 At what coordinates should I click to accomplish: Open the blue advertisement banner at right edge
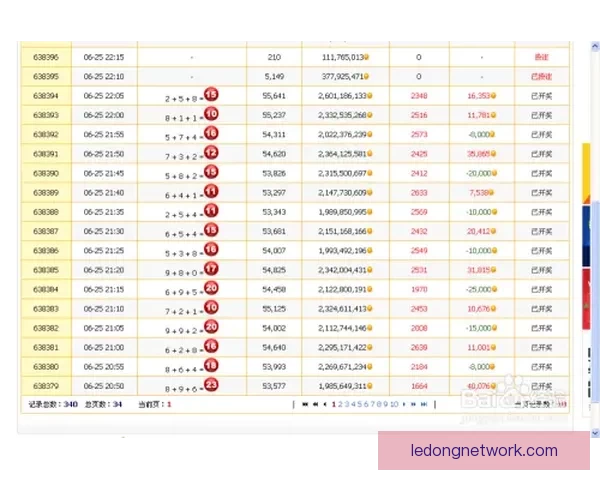point(586,236)
